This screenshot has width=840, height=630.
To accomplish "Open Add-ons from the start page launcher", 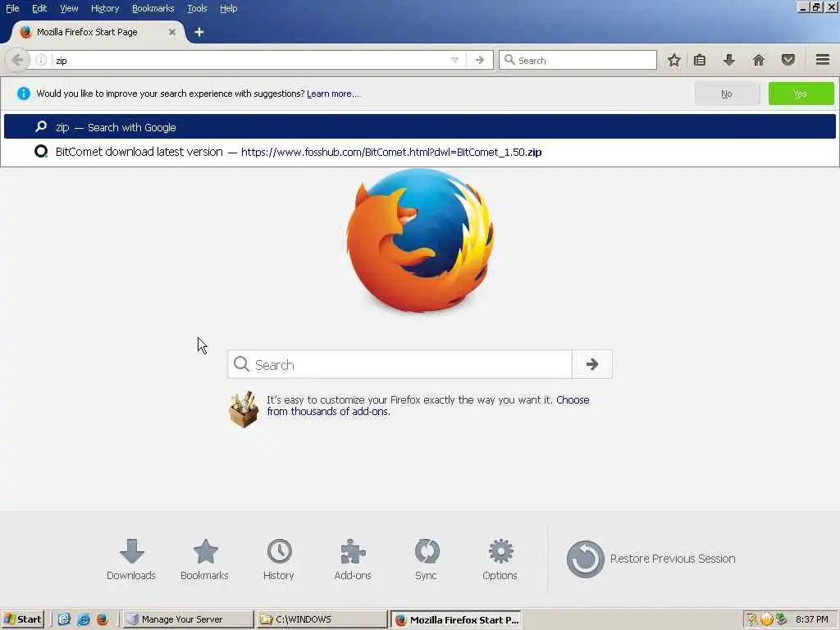I will coord(353,559).
